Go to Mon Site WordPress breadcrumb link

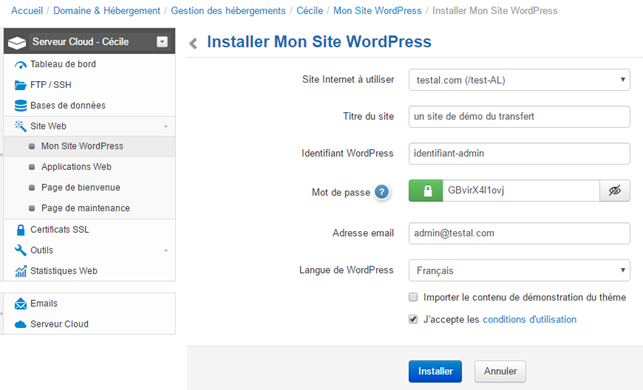tap(377, 11)
